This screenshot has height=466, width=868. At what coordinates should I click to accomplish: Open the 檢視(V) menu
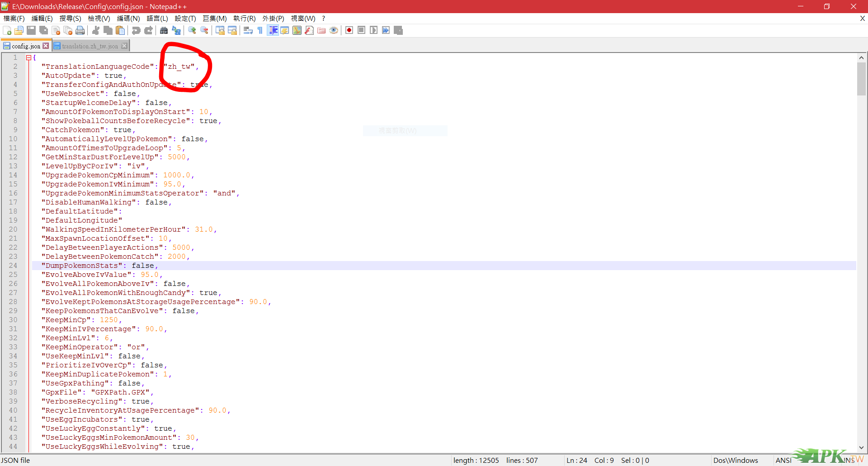(x=99, y=19)
